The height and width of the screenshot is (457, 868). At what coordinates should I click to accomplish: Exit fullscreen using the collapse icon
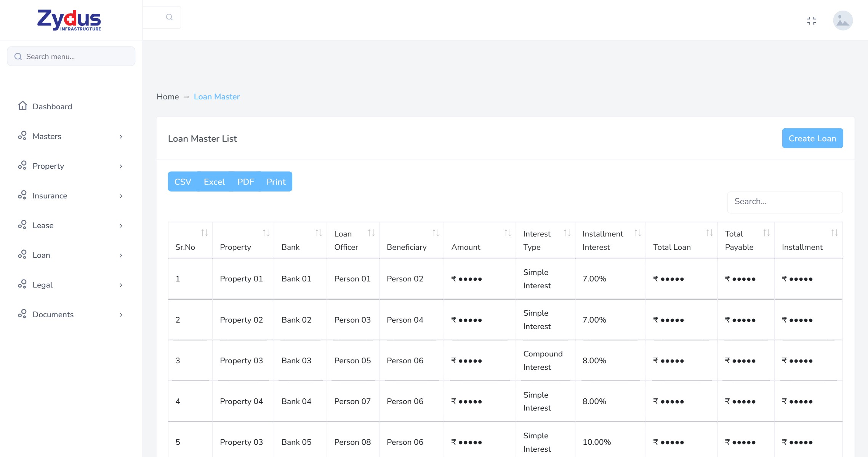coord(812,21)
